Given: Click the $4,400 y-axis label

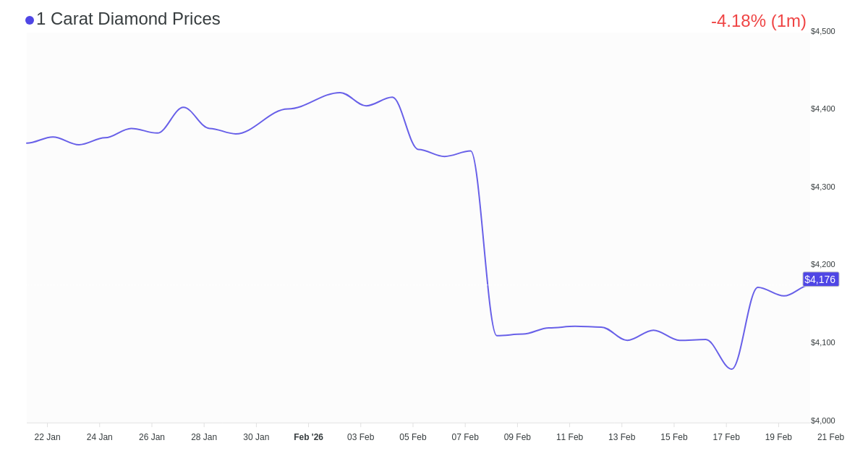Looking at the screenshot, I should click(x=822, y=109).
